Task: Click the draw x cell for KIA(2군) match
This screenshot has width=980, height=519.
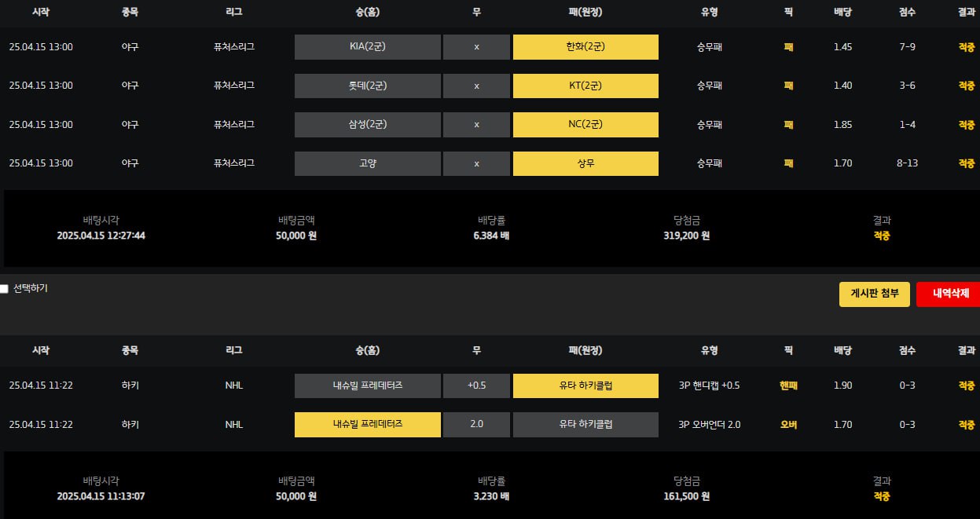Action: pyautogui.click(x=476, y=47)
